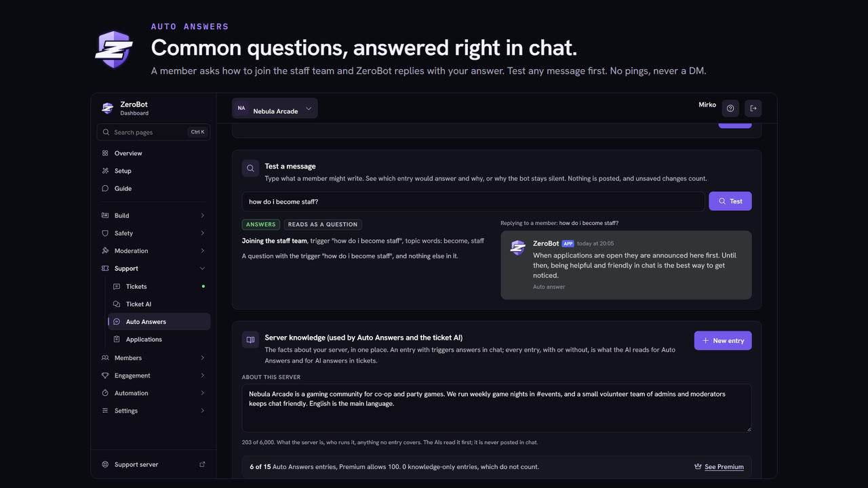The height and width of the screenshot is (488, 868).
Task: Click the ZeroBot shield logo in sidebar
Action: 107,108
